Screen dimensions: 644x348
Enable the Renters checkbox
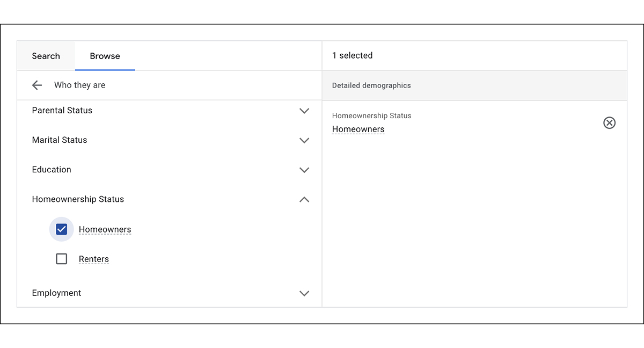(62, 259)
